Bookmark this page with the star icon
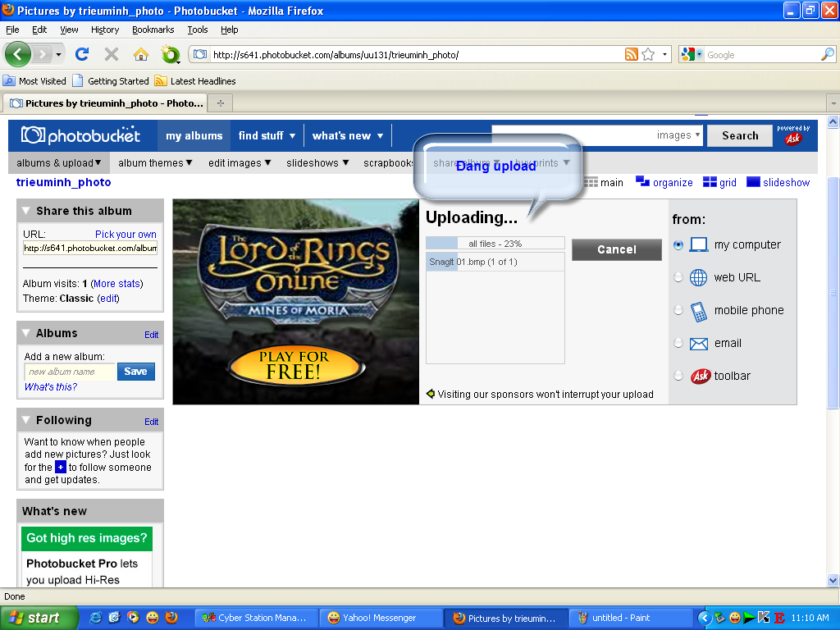 648,54
